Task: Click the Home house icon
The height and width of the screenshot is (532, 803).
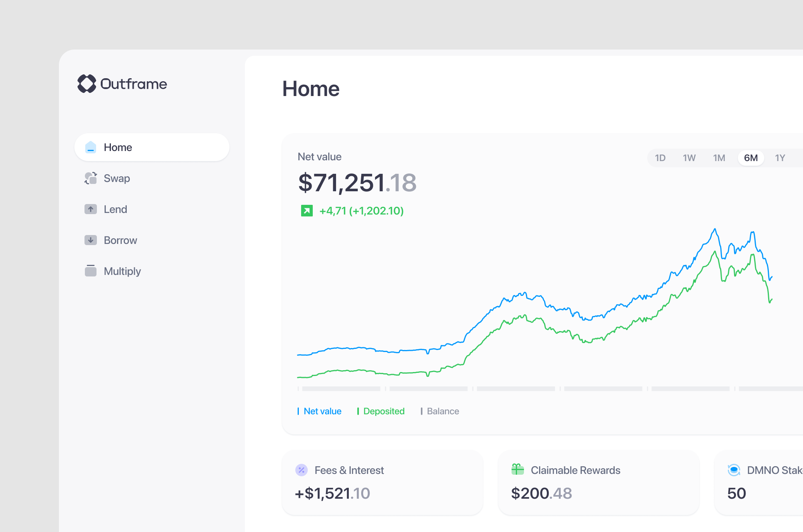Action: (x=91, y=147)
